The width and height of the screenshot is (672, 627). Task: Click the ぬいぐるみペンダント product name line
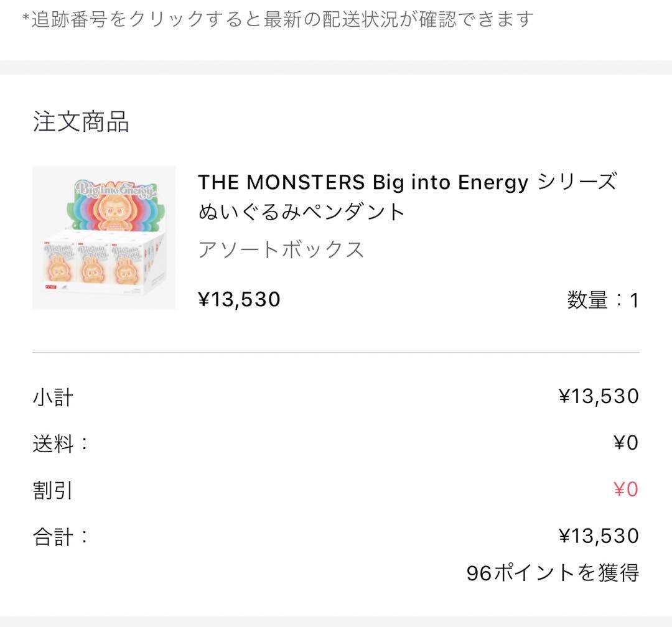[x=302, y=212]
